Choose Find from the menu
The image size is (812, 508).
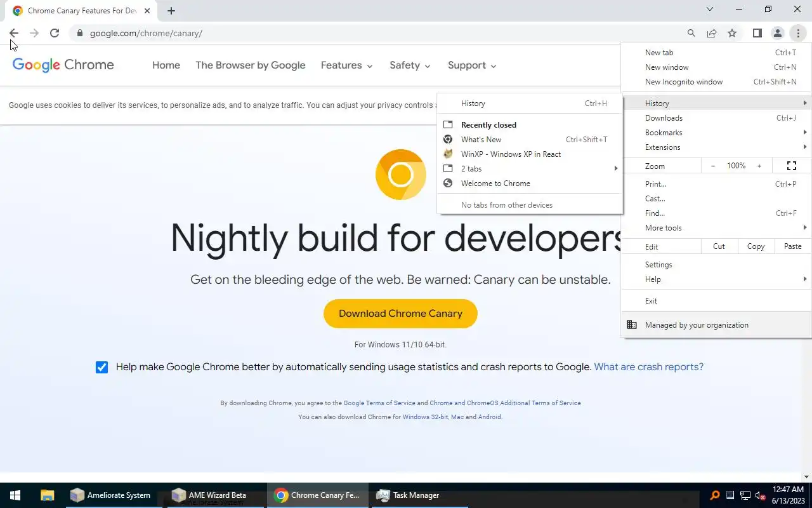pos(716,213)
